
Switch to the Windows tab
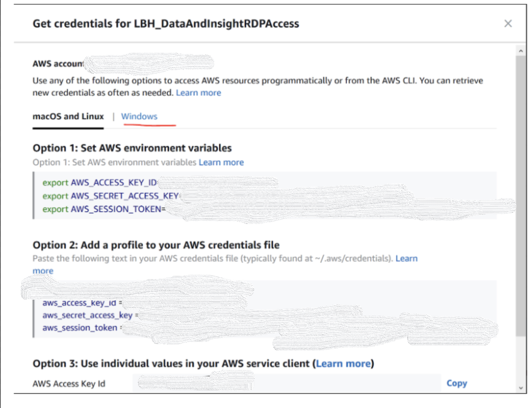point(139,116)
